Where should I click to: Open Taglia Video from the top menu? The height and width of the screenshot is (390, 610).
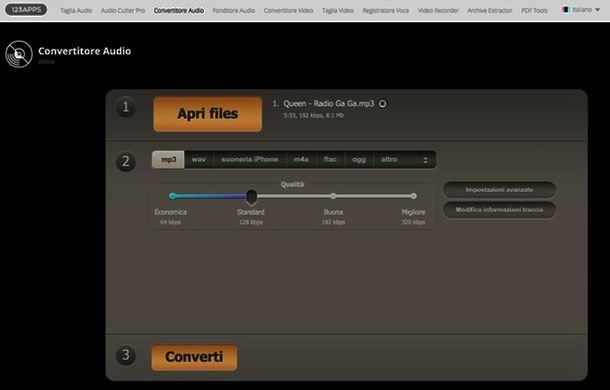tap(338, 11)
